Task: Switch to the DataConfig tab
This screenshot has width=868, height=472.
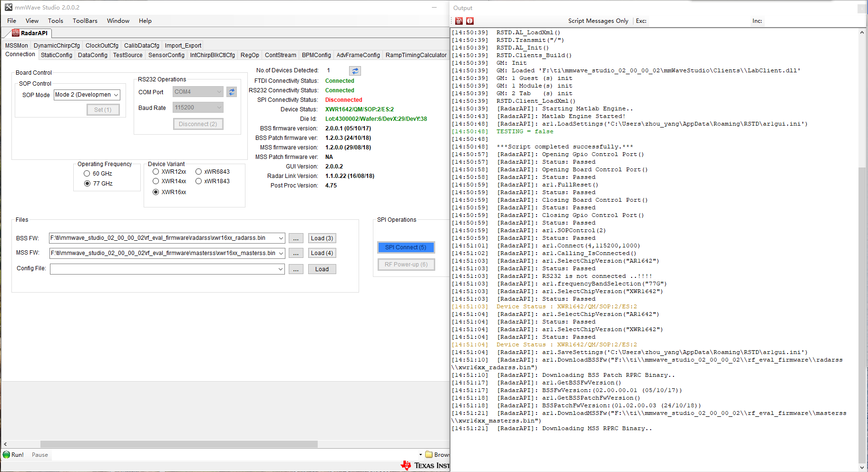Action: pos(93,55)
